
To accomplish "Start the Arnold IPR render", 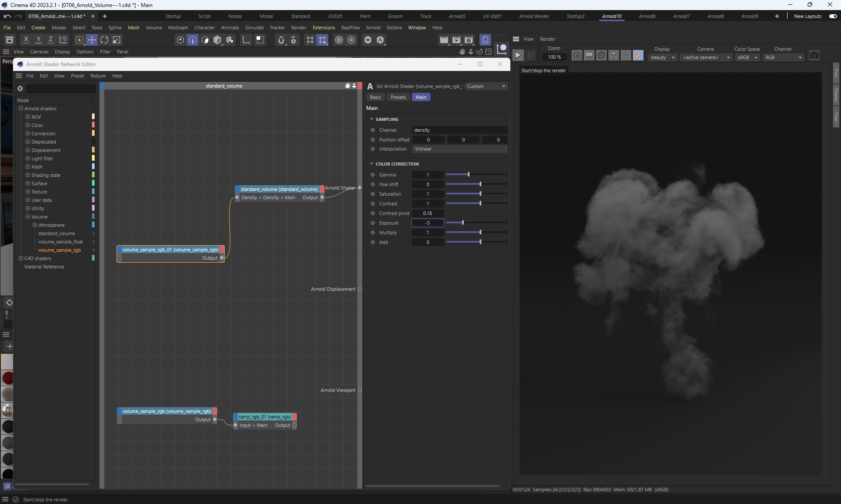I will coord(518,55).
